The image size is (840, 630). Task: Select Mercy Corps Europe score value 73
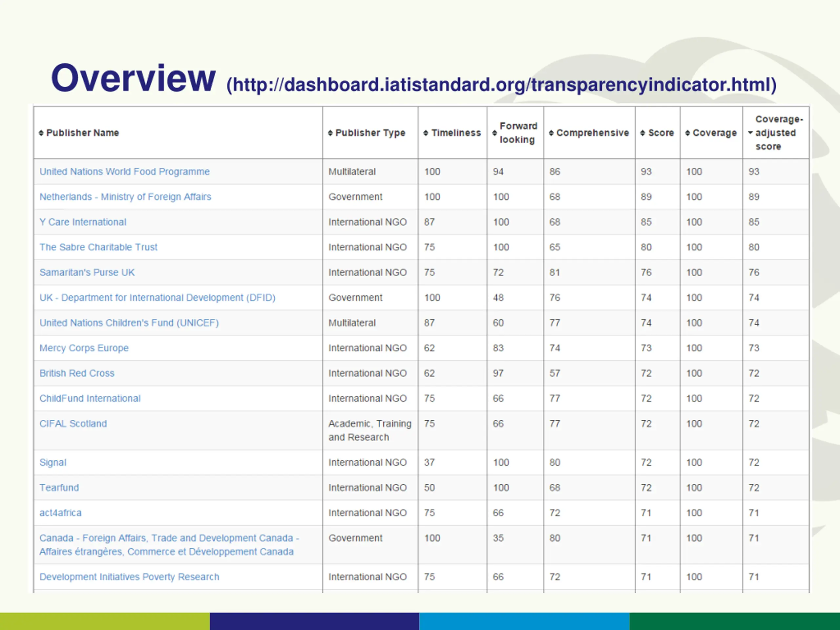(x=646, y=348)
